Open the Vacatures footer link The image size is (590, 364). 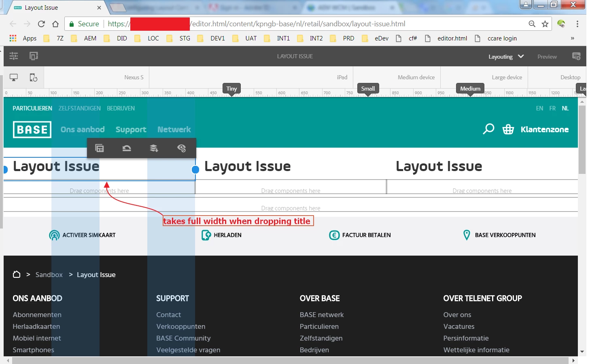point(459,326)
